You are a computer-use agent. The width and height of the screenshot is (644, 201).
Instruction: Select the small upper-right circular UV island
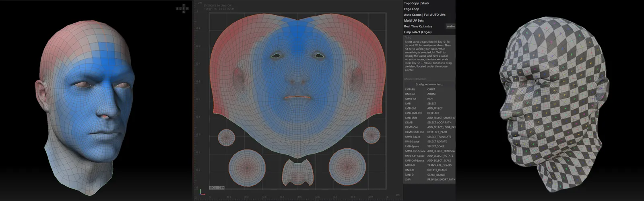click(x=371, y=135)
